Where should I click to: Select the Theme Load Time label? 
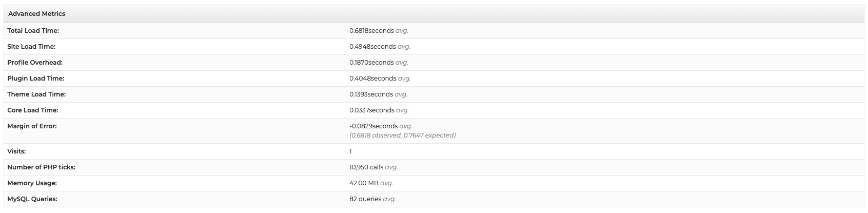click(36, 94)
